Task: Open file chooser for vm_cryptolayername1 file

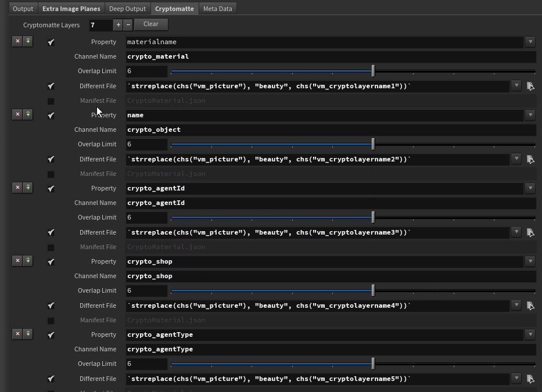Action: point(530,86)
